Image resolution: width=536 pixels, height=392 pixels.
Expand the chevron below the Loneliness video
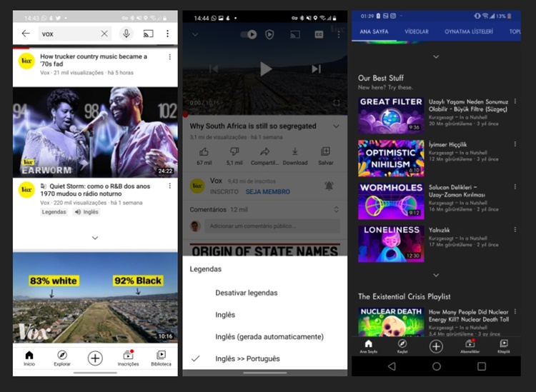(436, 275)
